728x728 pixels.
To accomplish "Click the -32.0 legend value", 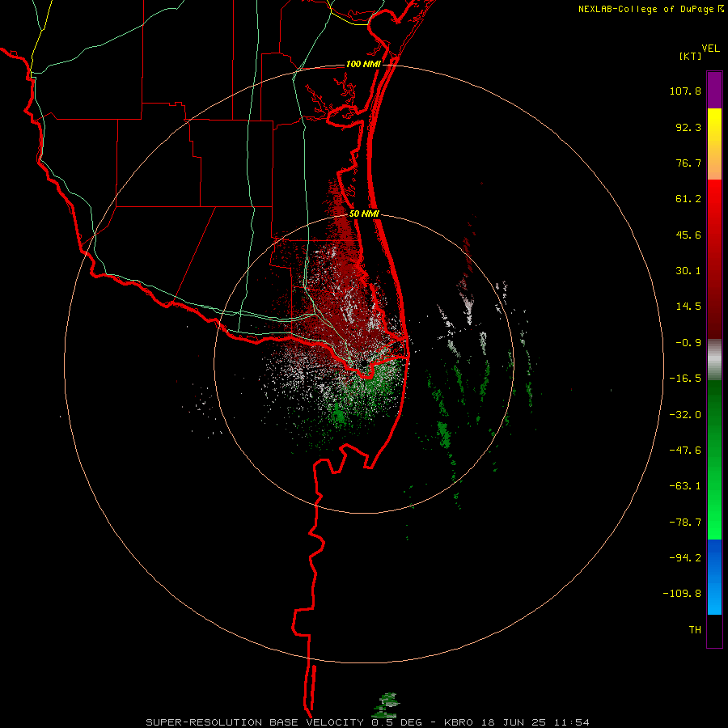I will point(685,415).
